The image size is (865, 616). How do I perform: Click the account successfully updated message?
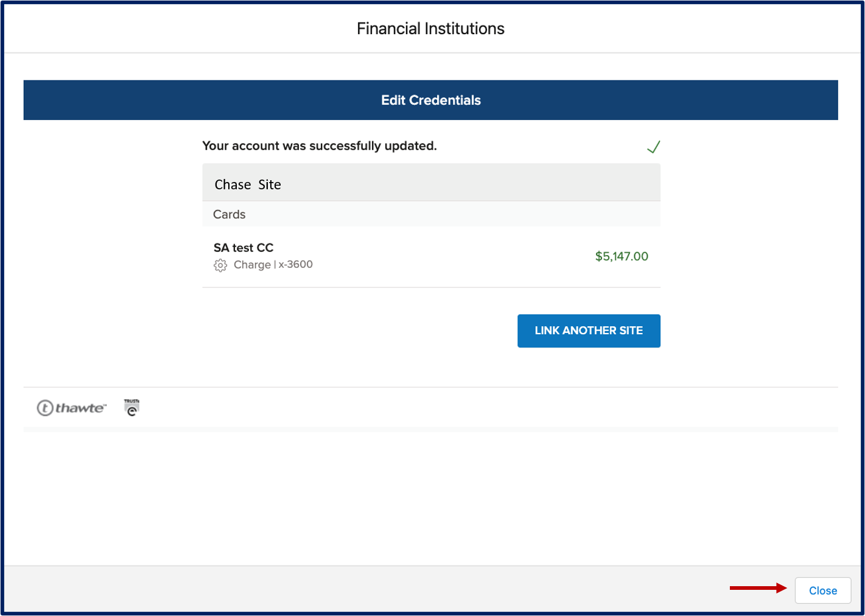pos(320,146)
